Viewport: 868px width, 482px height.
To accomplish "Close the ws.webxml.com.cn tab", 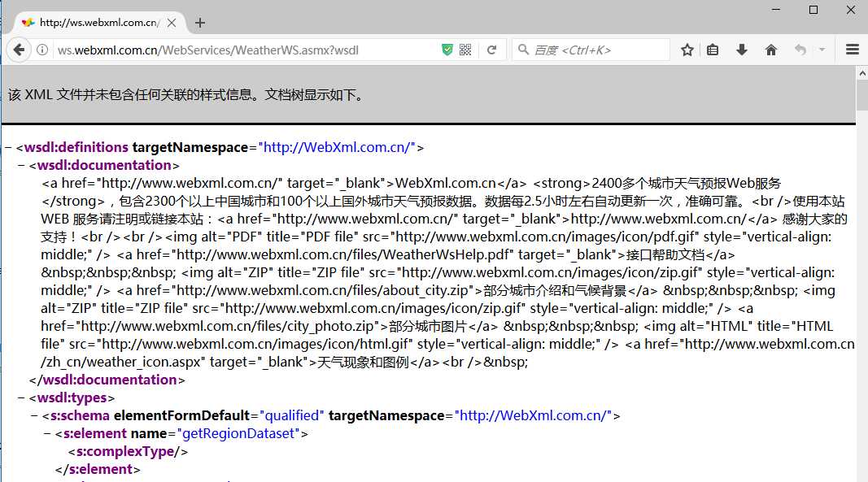I will [172, 23].
